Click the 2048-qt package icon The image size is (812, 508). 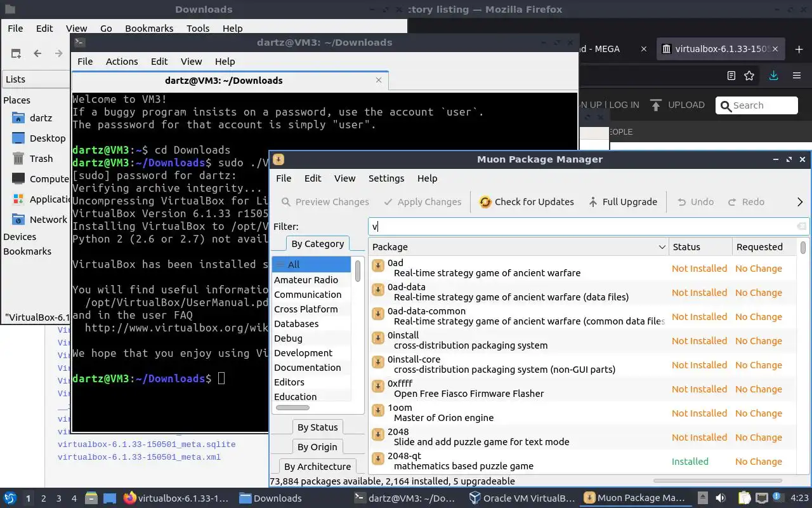[x=378, y=458]
